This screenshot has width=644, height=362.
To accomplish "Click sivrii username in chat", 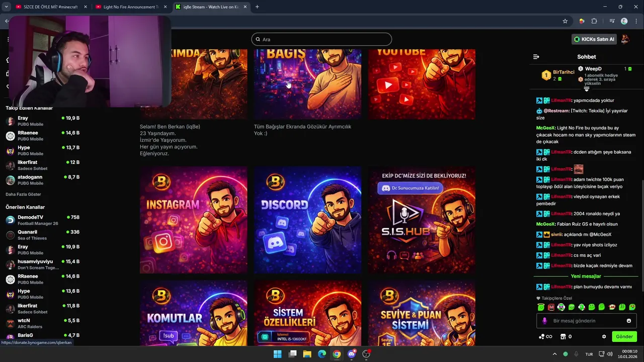I will pyautogui.click(x=557, y=234).
